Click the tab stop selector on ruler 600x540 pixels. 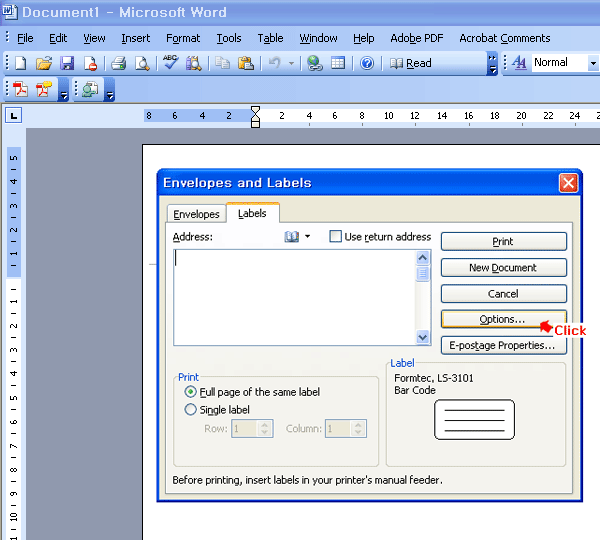[13, 116]
